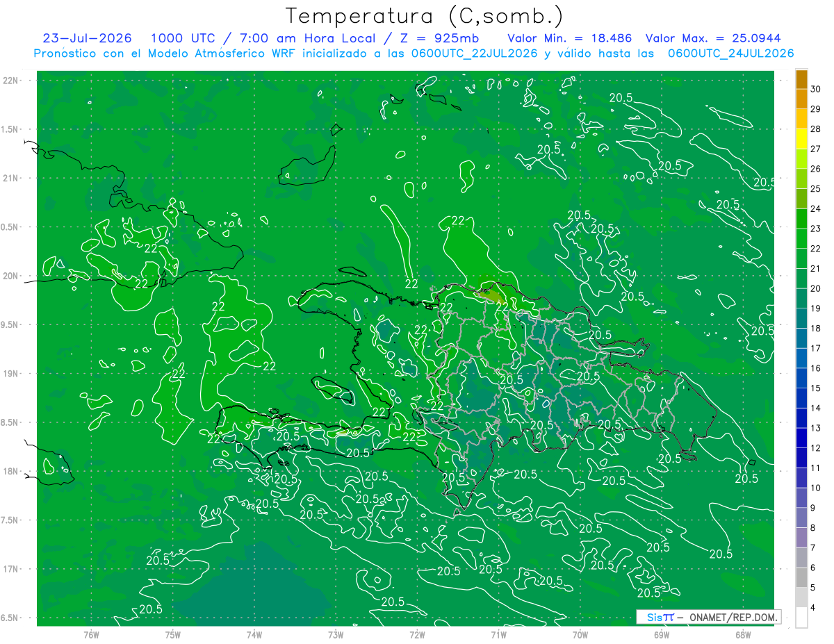
Task: Click the "1.5N" latitude axis label
Action: coord(10,129)
